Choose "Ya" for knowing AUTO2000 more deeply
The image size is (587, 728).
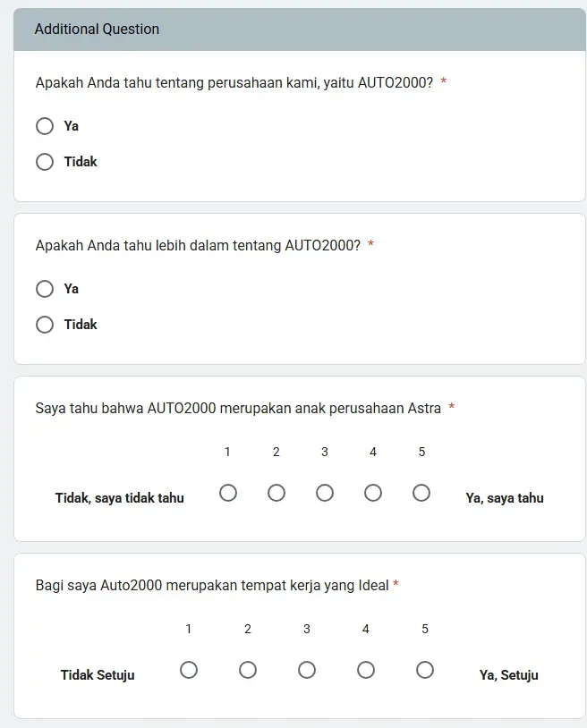point(45,289)
